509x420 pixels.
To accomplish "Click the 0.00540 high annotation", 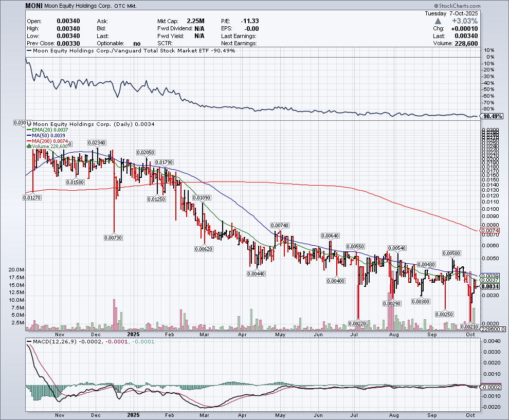I will 397,248.
